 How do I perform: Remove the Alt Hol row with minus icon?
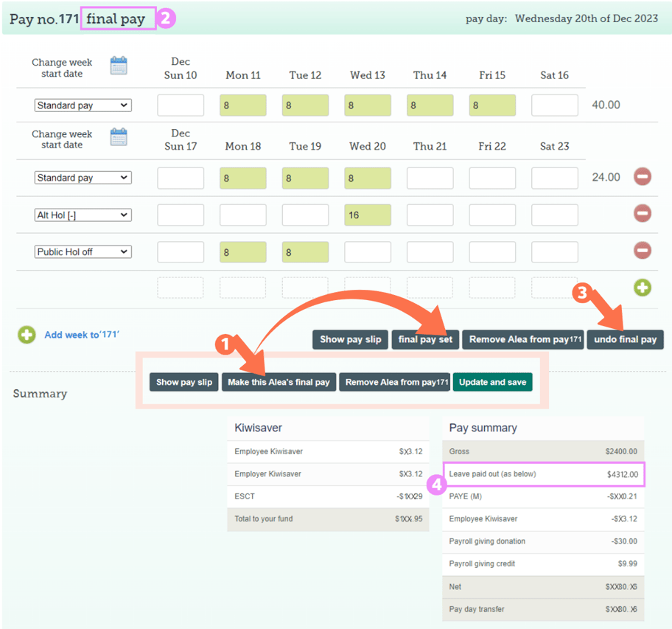[x=643, y=214]
